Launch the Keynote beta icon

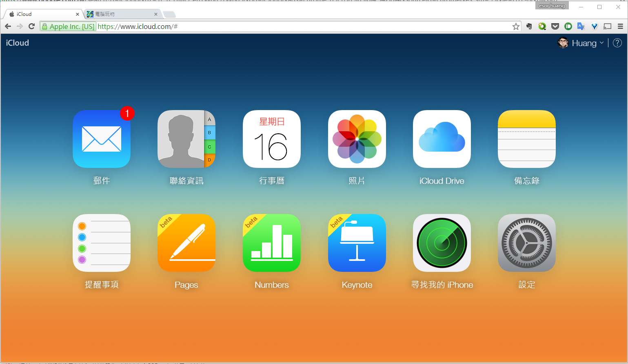click(x=357, y=243)
